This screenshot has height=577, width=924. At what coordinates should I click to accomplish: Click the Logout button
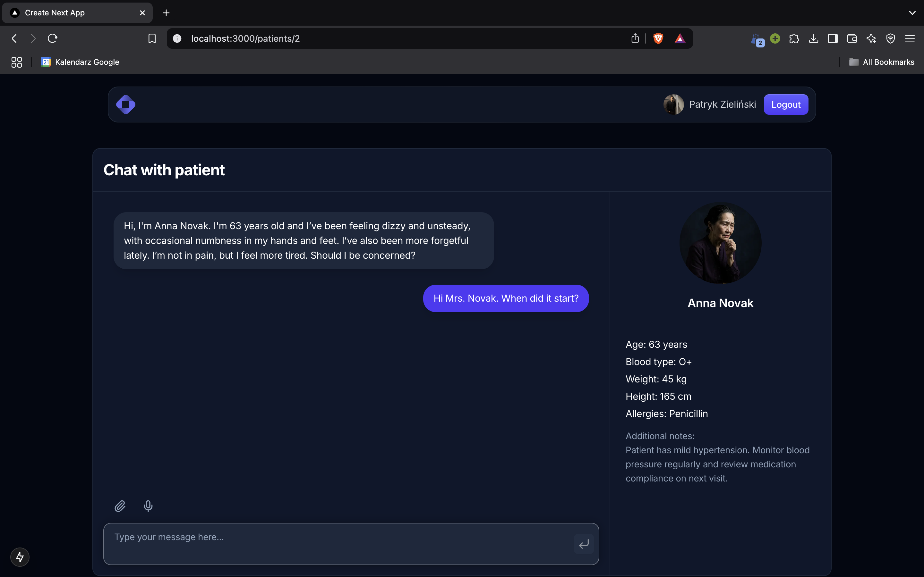pyautogui.click(x=786, y=105)
